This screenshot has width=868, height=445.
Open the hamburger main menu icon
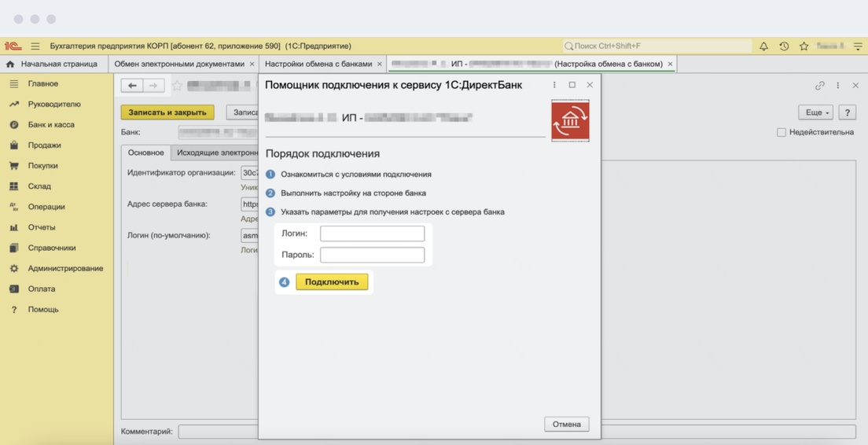(35, 46)
